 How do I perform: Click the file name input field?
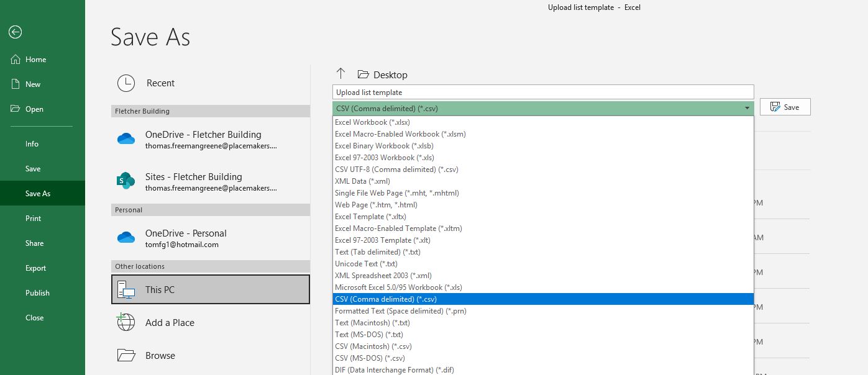542,92
